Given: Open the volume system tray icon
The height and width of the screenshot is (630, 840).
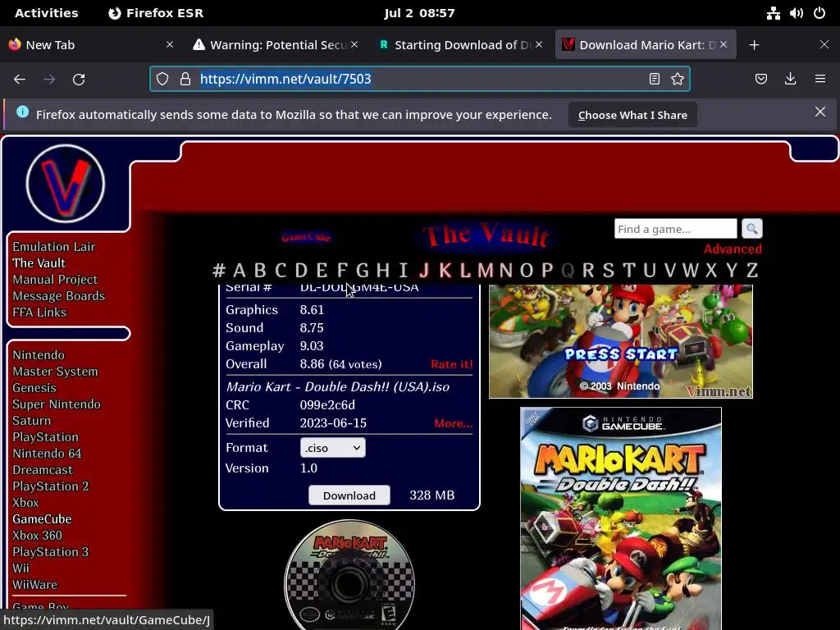Looking at the screenshot, I should pyautogui.click(x=796, y=13).
